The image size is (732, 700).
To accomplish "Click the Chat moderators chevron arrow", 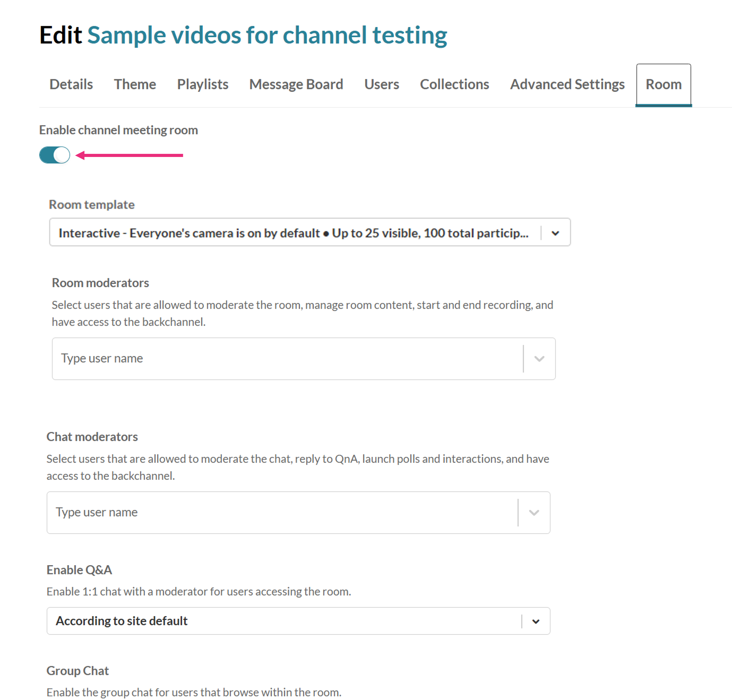I will click(534, 512).
